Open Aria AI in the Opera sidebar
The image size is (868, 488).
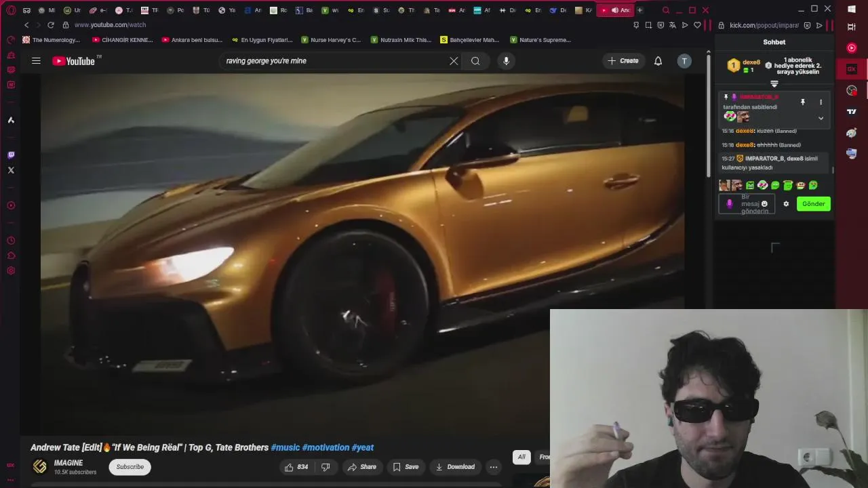[x=11, y=120]
